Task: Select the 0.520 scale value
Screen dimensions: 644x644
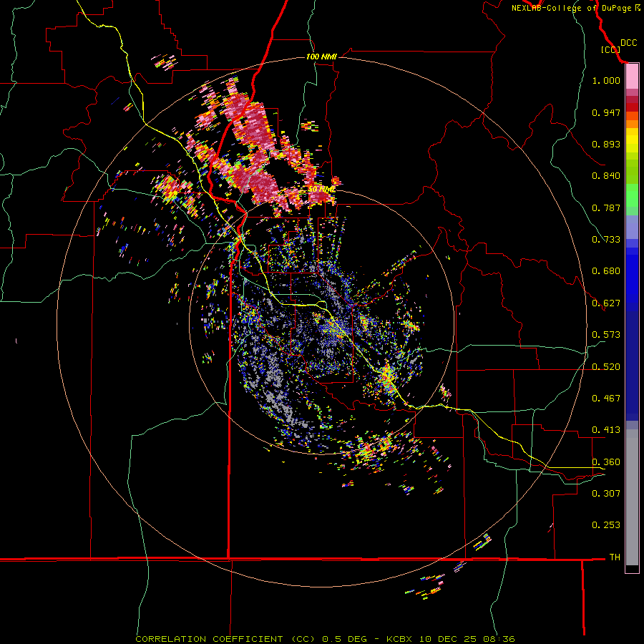Action: coord(606,367)
